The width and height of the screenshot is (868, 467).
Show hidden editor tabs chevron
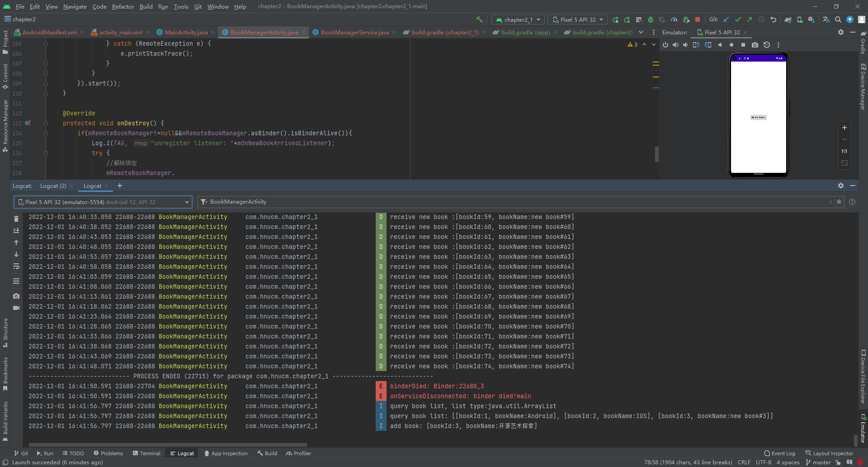[641, 32]
